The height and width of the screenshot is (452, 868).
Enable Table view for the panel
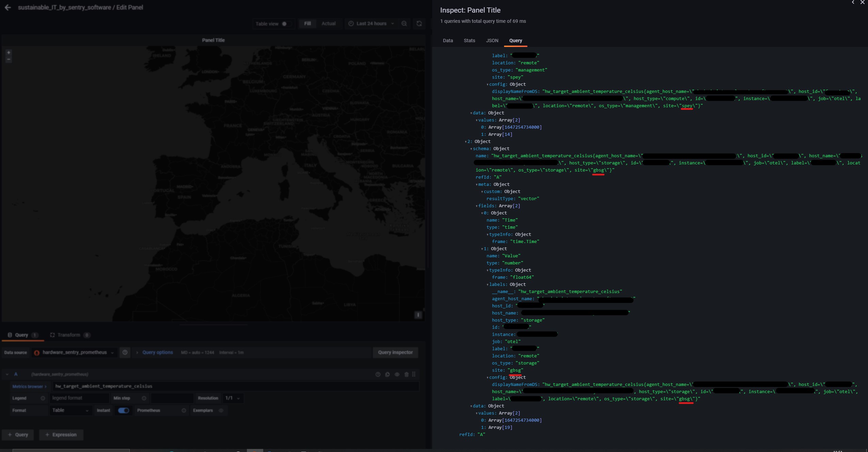(x=285, y=24)
